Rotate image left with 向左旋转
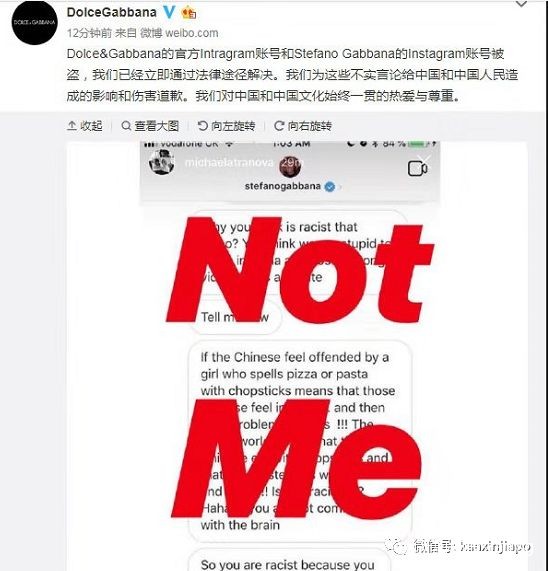The image size is (548, 571). [226, 126]
